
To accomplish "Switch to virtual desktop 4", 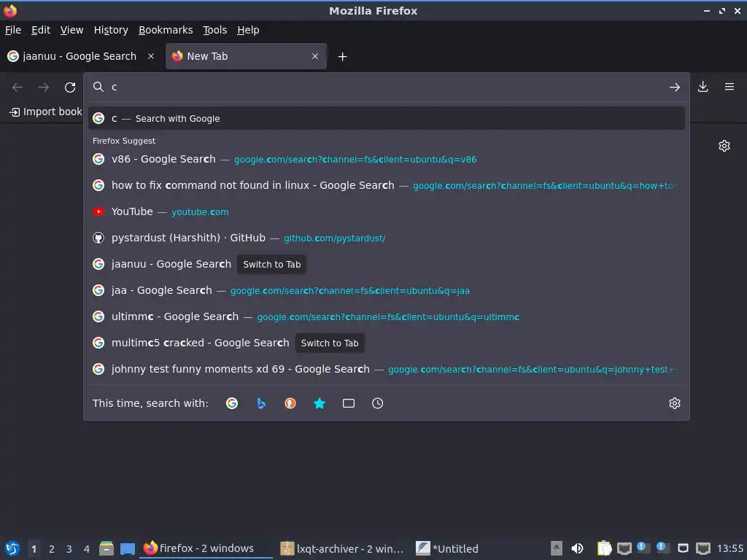I will (x=86, y=549).
